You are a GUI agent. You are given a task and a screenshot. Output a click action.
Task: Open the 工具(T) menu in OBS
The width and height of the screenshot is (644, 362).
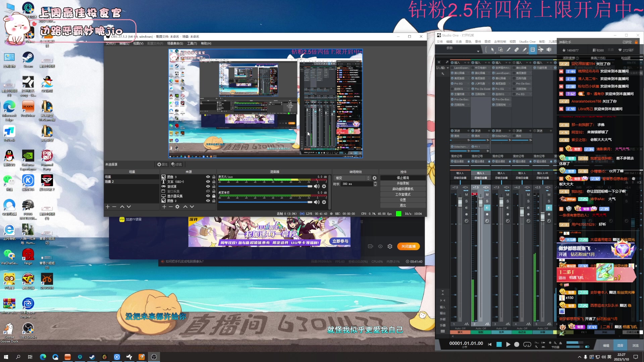[x=192, y=44]
